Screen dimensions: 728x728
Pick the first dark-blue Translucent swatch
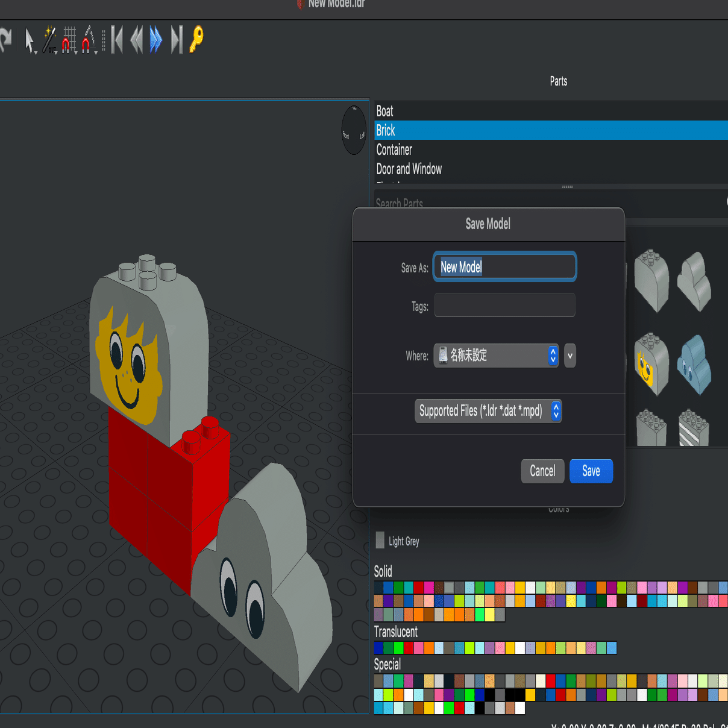coord(378,648)
